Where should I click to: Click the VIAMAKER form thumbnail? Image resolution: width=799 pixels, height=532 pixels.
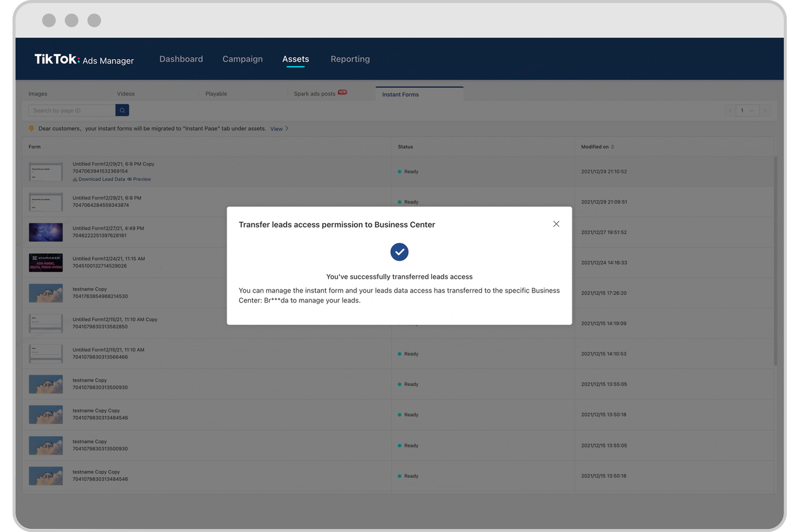[x=46, y=263]
